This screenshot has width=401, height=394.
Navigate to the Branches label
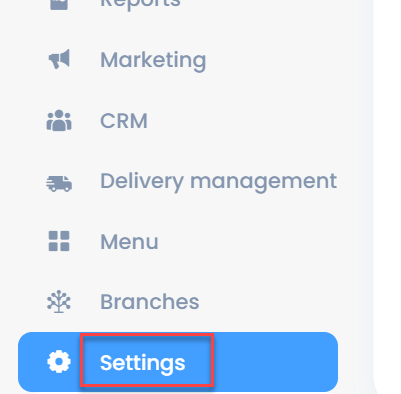pos(150,302)
